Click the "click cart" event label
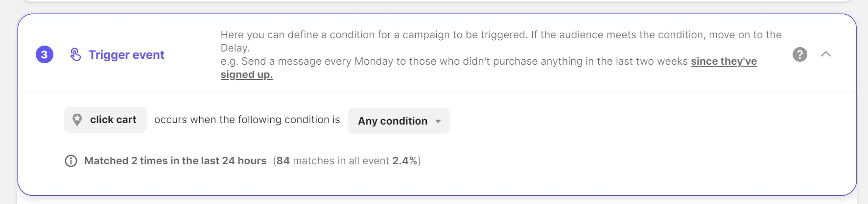The height and width of the screenshot is (204, 868). click(113, 120)
